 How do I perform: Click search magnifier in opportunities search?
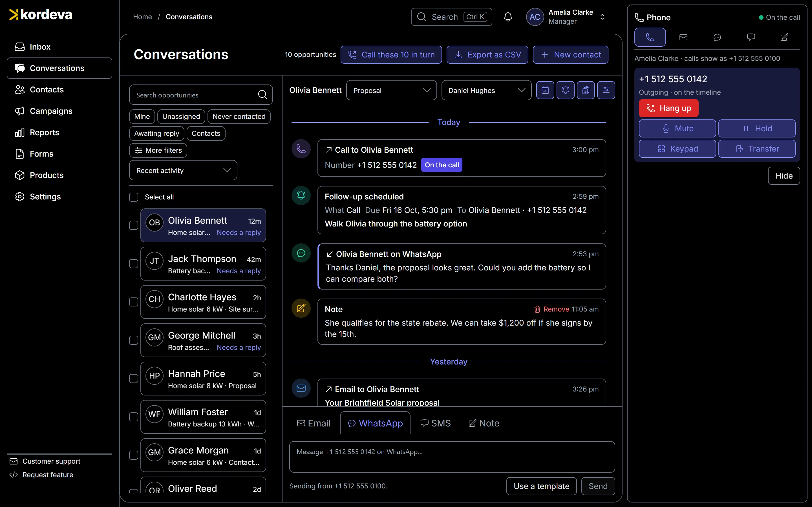click(x=263, y=95)
